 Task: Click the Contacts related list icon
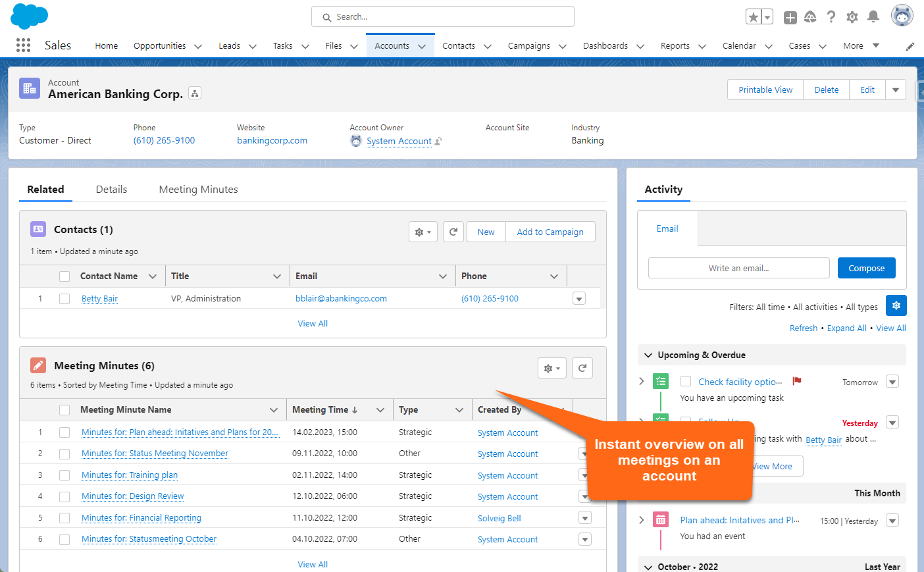point(38,229)
